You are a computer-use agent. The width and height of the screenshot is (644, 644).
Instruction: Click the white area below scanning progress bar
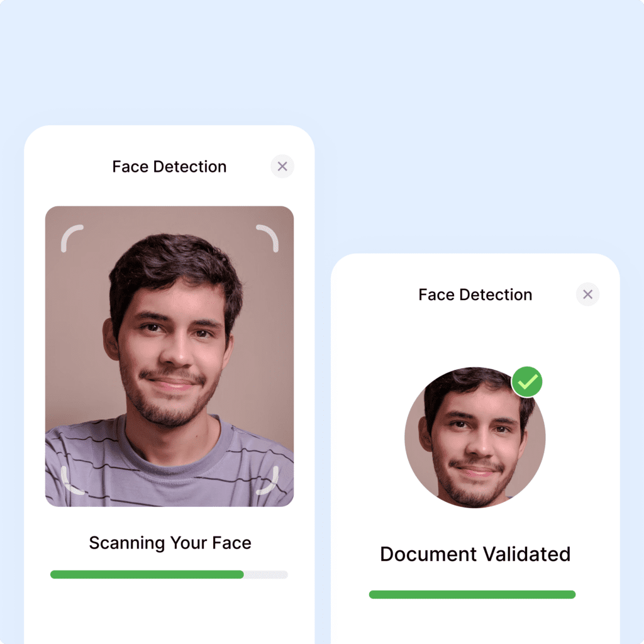pyautogui.click(x=169, y=612)
